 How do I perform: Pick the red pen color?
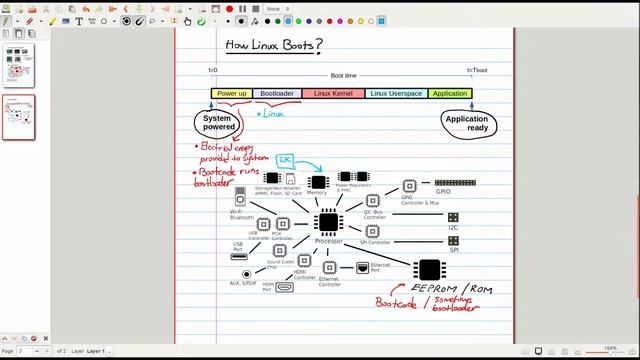330,21
